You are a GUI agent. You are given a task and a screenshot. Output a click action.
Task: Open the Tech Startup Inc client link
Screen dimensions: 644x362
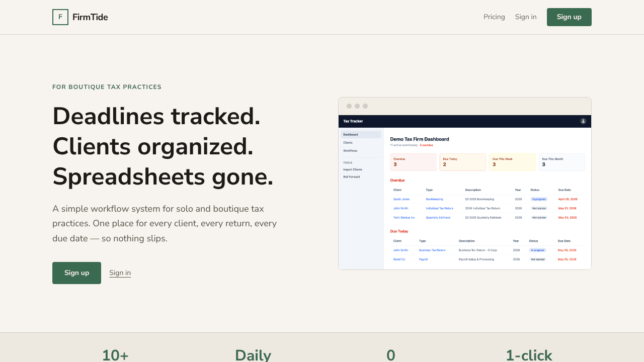[x=404, y=218]
